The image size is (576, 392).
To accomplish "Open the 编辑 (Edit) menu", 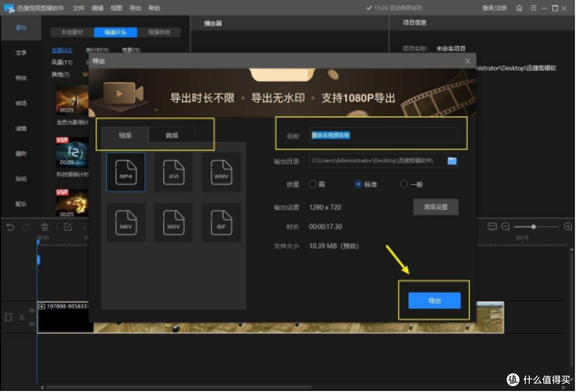I will pyautogui.click(x=98, y=8).
